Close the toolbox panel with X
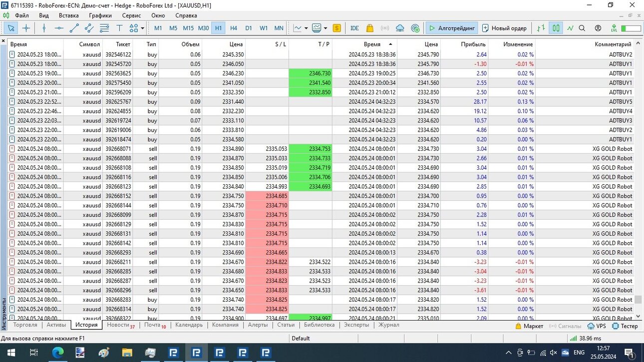This screenshot has width=644, height=362. (3, 41)
